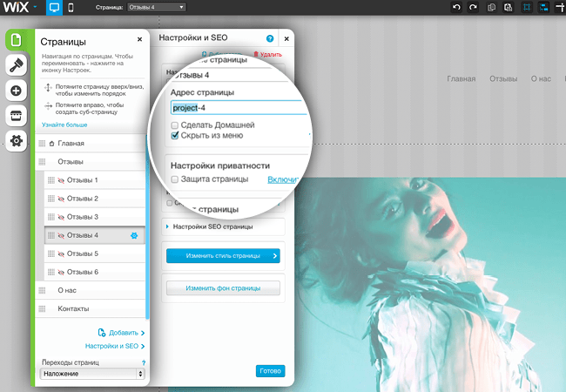The height and width of the screenshot is (392, 566).
Task: Open the Settings gear sidebar icon
Action: tap(17, 141)
